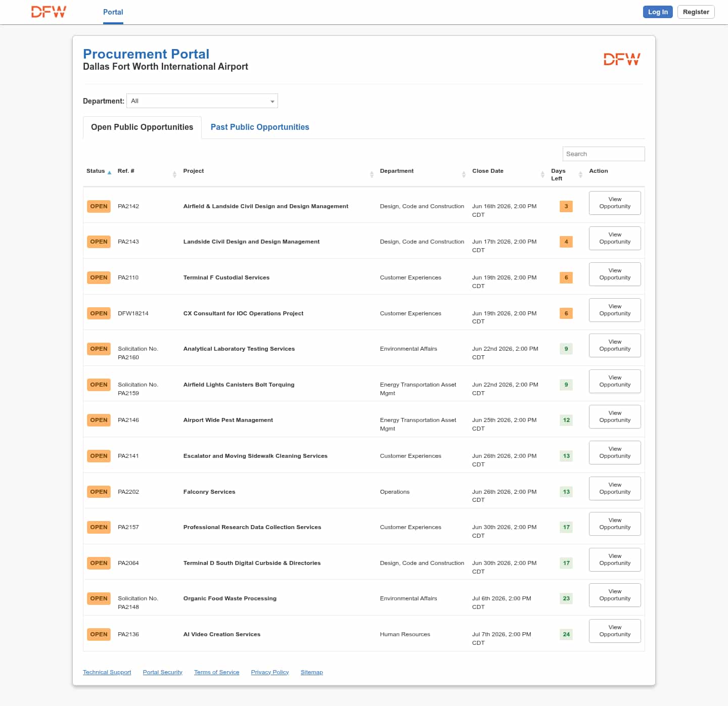View Opportunity for Escalator and Moving Sidewalk Cleaning
Viewport: 728px width, 706px height.
pyautogui.click(x=615, y=452)
